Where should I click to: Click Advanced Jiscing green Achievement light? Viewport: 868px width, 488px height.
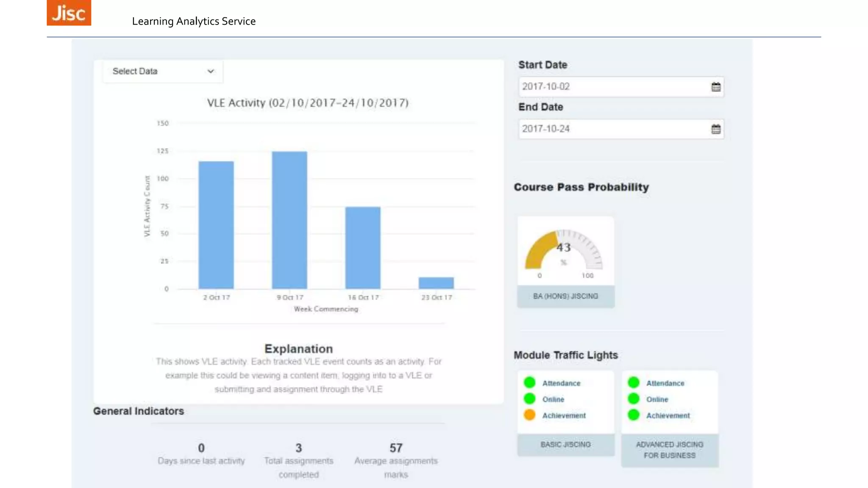coord(634,415)
